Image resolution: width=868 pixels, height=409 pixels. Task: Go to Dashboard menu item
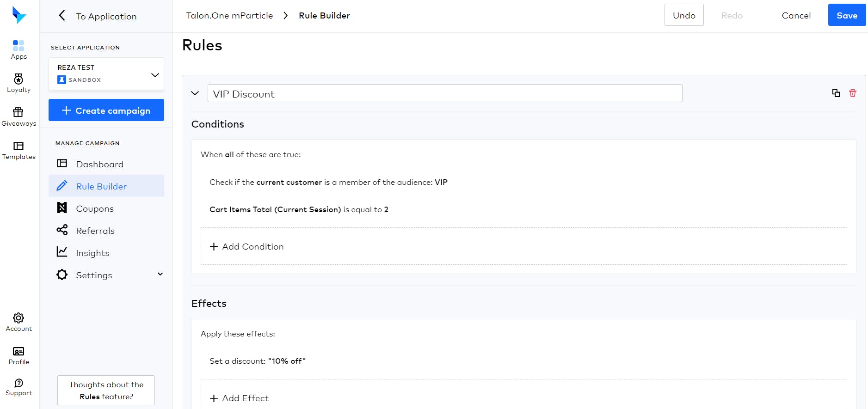[106, 164]
